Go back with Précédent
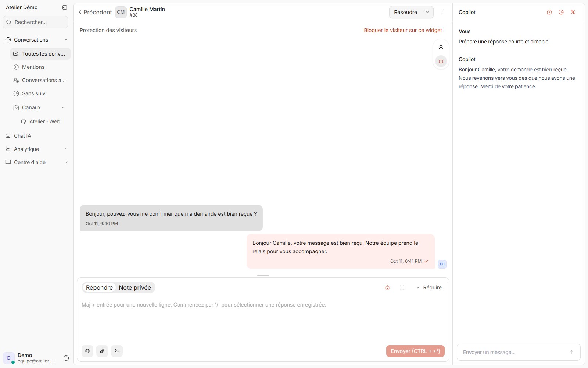The image size is (588, 368). point(95,12)
